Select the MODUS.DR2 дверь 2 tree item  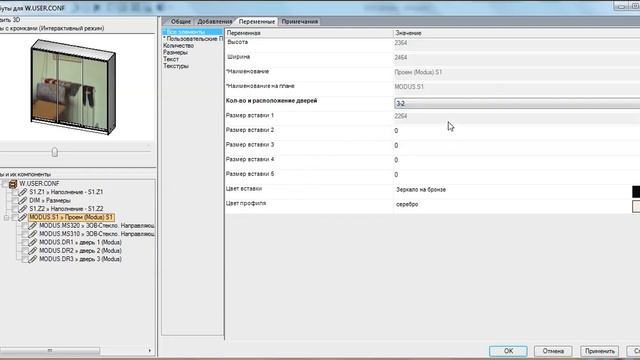click(x=80, y=251)
